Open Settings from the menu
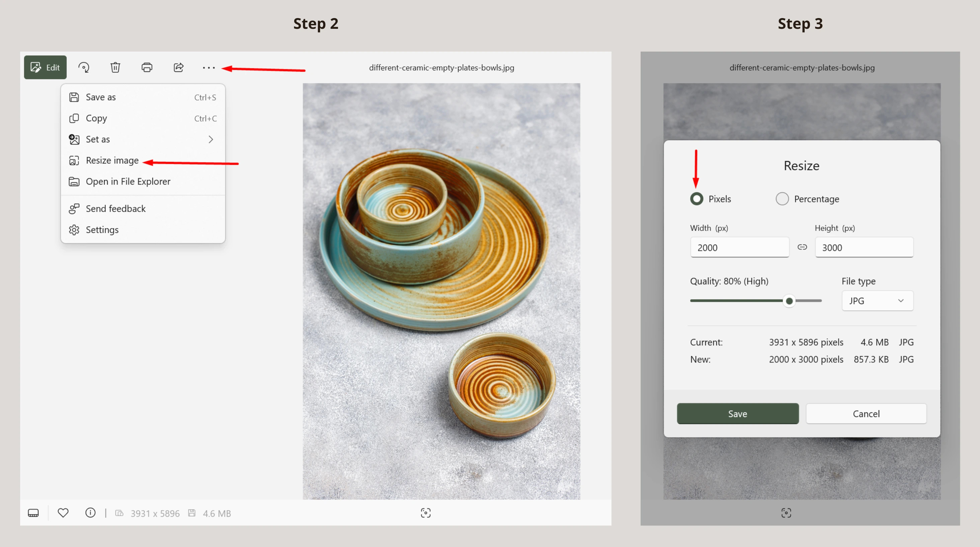The image size is (980, 547). pos(143,229)
